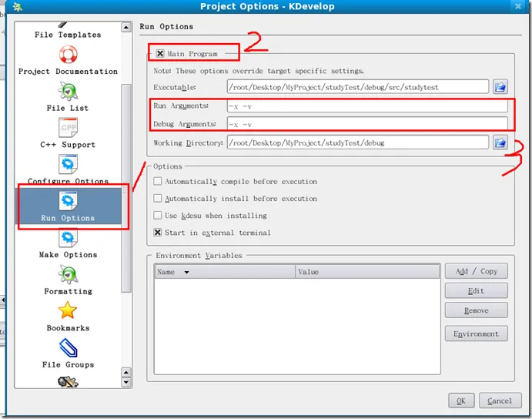Open the C++ Support page icon

(69, 128)
